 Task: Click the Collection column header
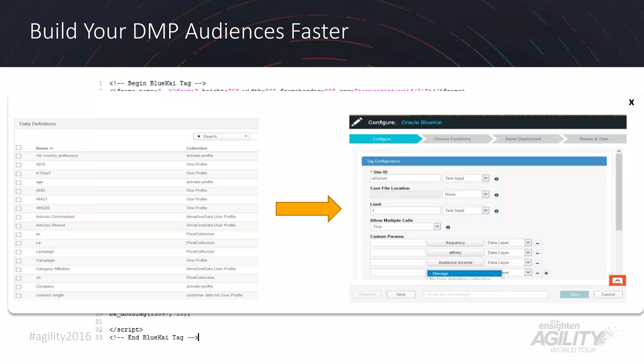(x=197, y=148)
